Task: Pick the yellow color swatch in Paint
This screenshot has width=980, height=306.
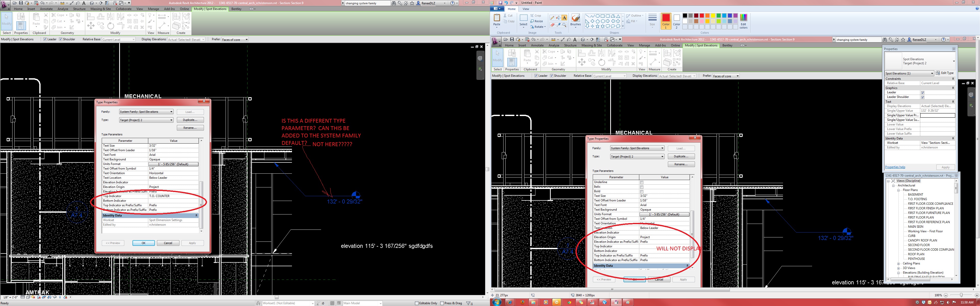Action: (713, 16)
